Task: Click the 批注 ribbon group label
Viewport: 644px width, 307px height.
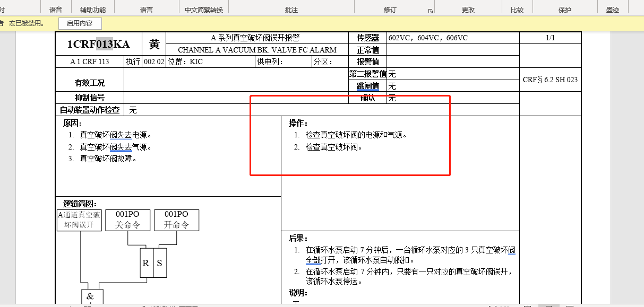Action: pyautogui.click(x=291, y=10)
